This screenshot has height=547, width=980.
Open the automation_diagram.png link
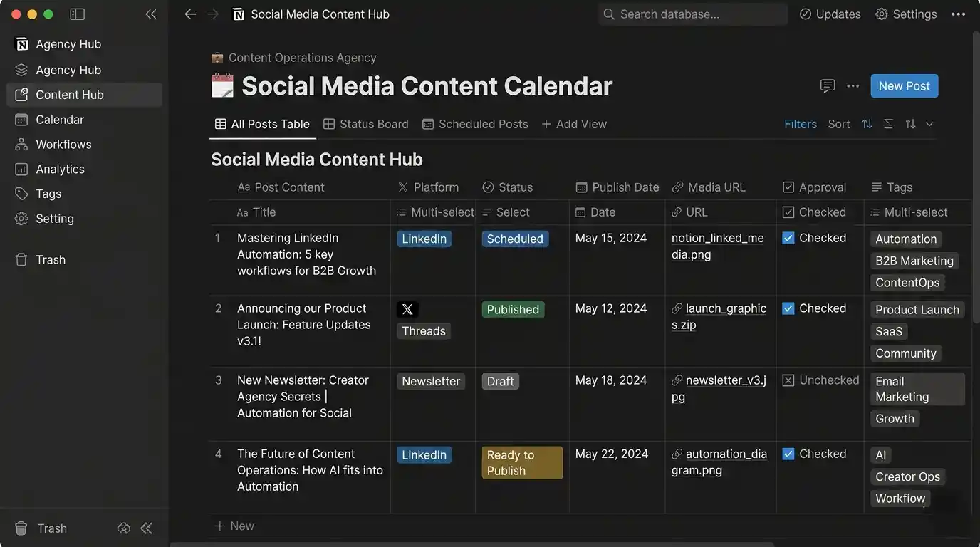(719, 462)
